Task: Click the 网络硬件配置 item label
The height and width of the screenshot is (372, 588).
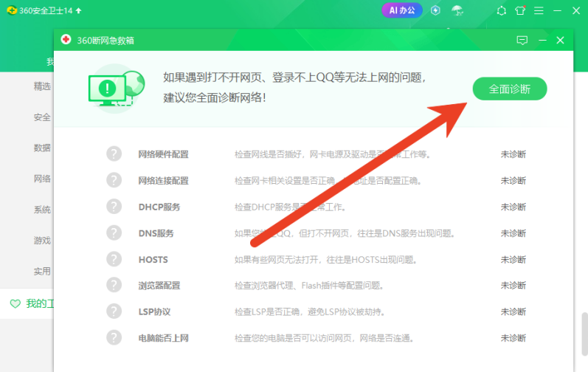Action: [164, 154]
